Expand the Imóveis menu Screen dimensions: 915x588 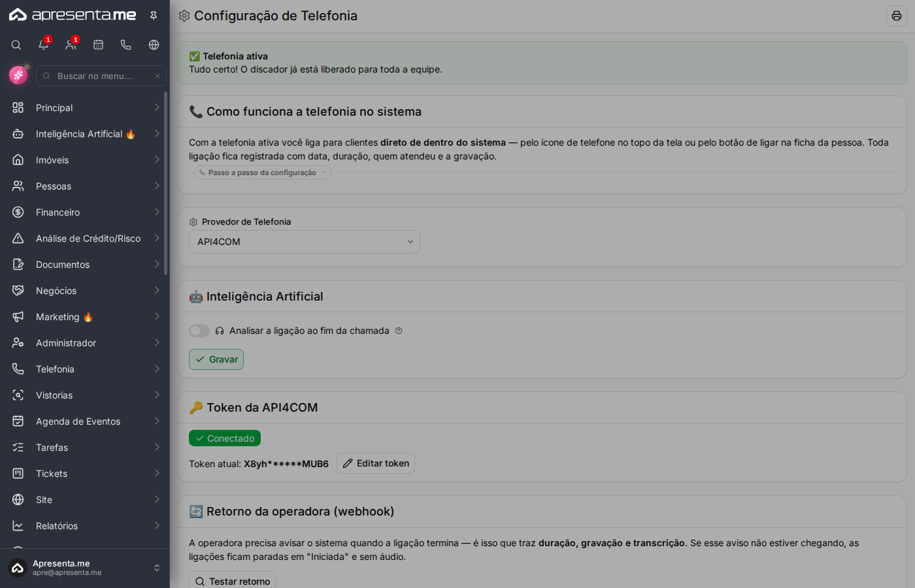[85, 160]
